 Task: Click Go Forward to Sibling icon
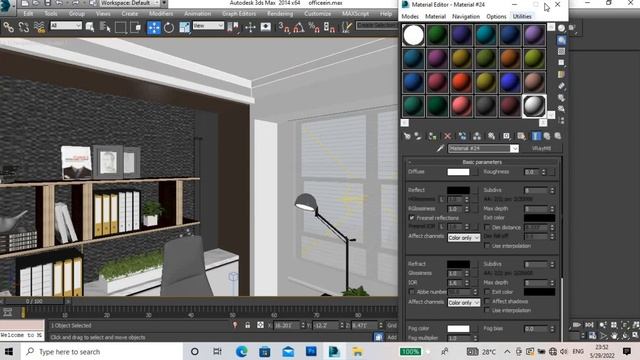pos(558,136)
